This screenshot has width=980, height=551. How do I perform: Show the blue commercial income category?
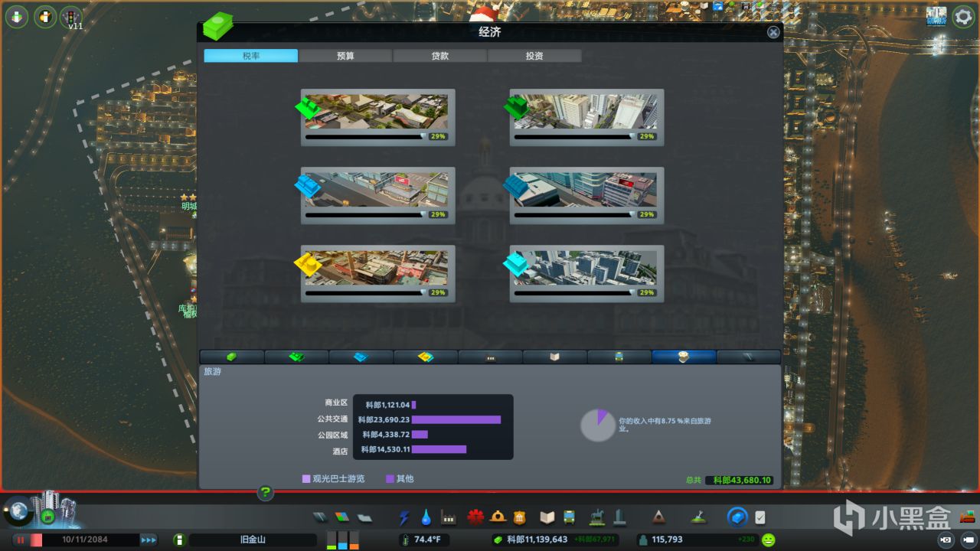361,357
